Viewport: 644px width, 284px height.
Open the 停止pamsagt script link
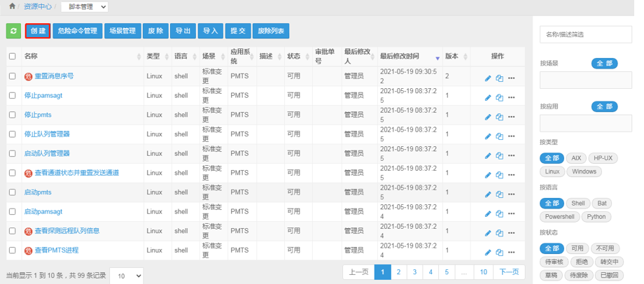click(x=43, y=96)
